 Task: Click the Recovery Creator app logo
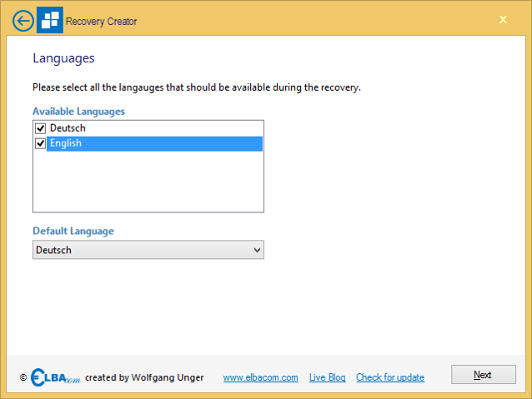[50, 20]
